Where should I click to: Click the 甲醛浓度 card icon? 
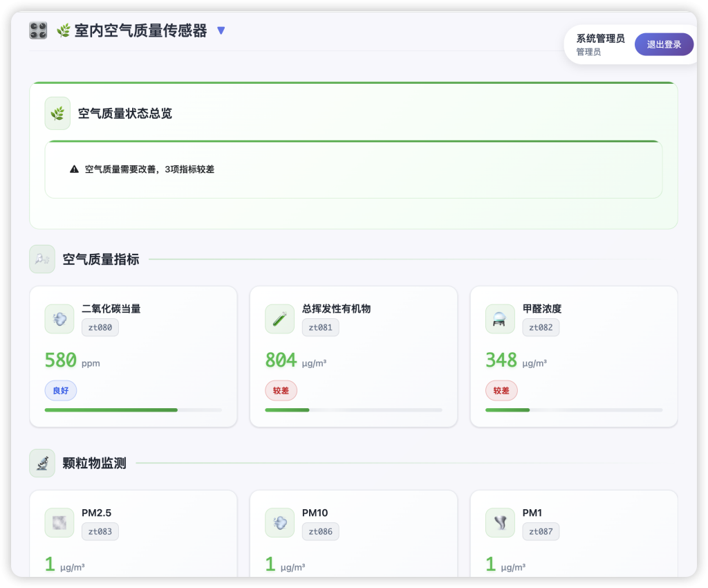click(x=500, y=319)
